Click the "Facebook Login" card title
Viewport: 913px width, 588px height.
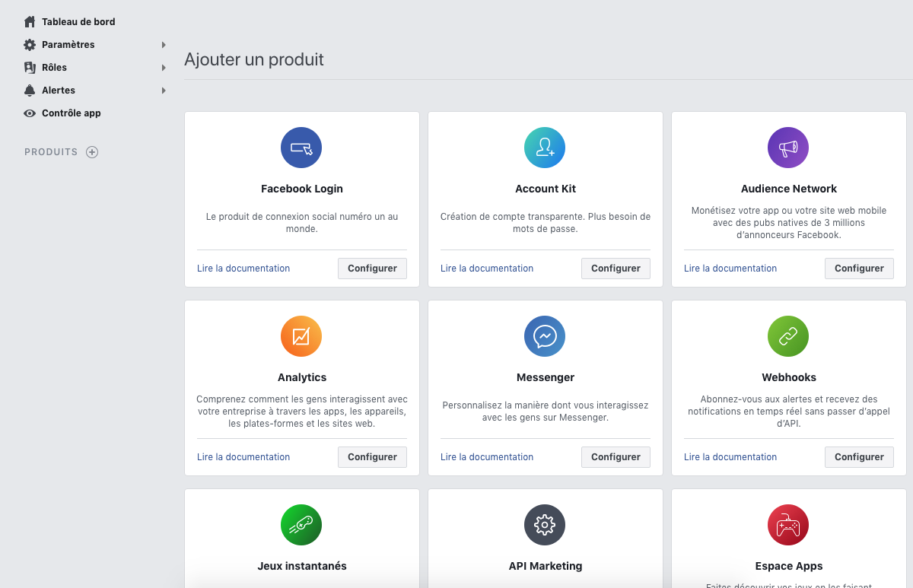point(302,189)
